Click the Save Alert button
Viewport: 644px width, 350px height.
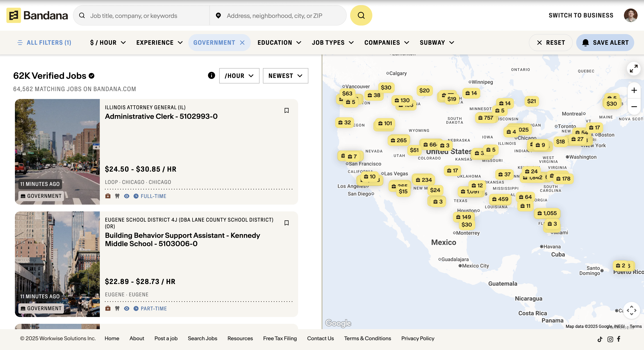(x=605, y=43)
